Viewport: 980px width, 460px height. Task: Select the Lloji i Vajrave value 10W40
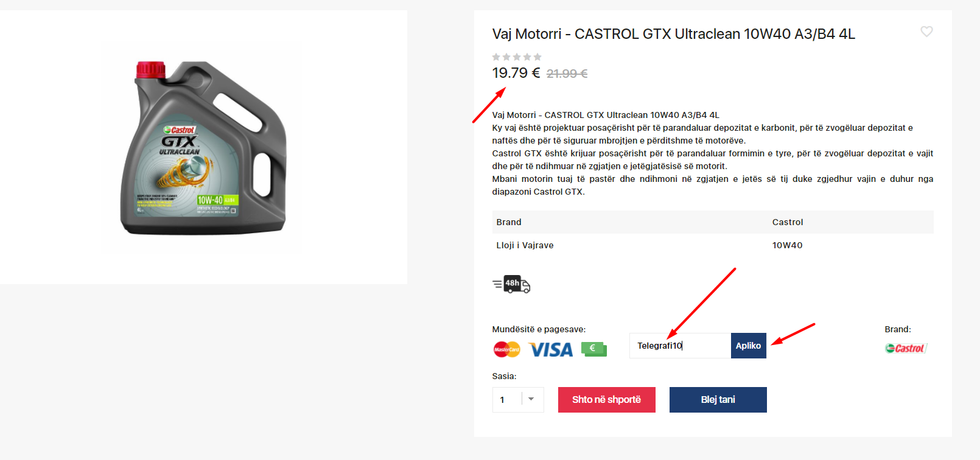pos(788,245)
